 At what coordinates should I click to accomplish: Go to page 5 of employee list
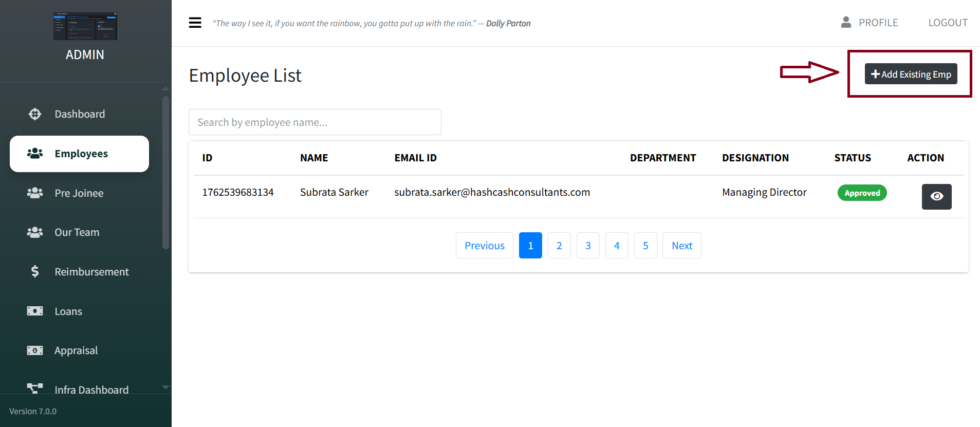(645, 246)
